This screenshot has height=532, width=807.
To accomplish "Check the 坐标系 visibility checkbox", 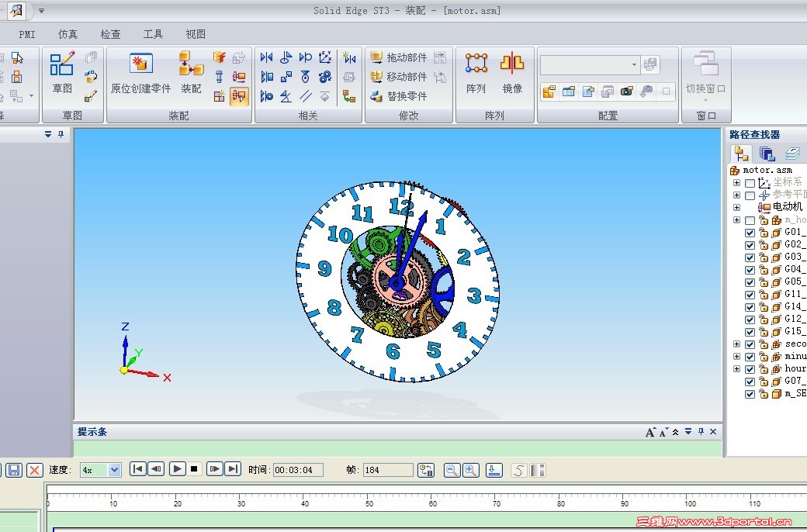I will [750, 183].
